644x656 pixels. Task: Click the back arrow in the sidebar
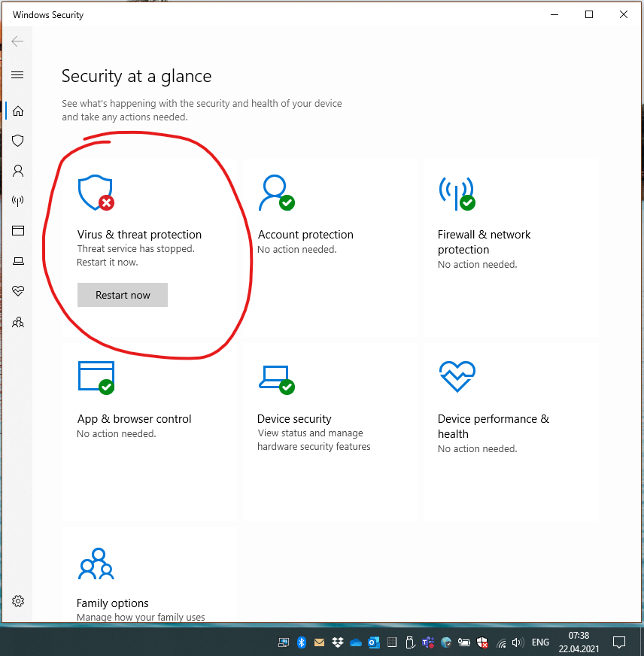(x=17, y=41)
